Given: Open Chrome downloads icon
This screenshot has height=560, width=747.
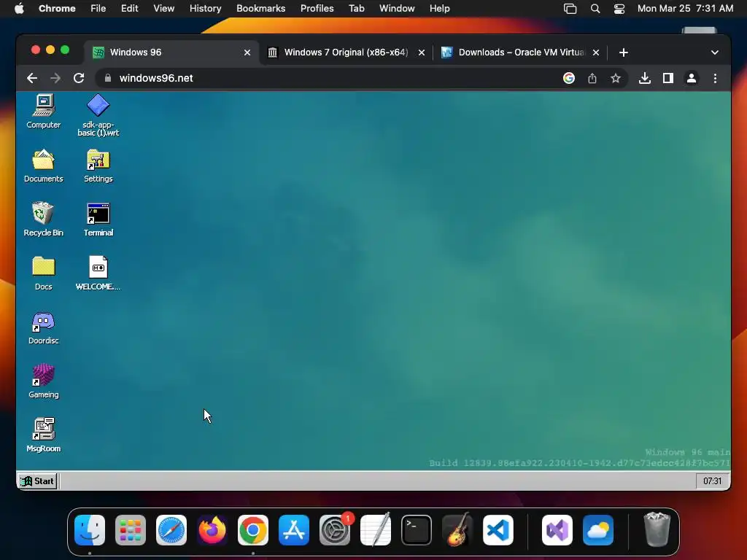Looking at the screenshot, I should click(645, 78).
